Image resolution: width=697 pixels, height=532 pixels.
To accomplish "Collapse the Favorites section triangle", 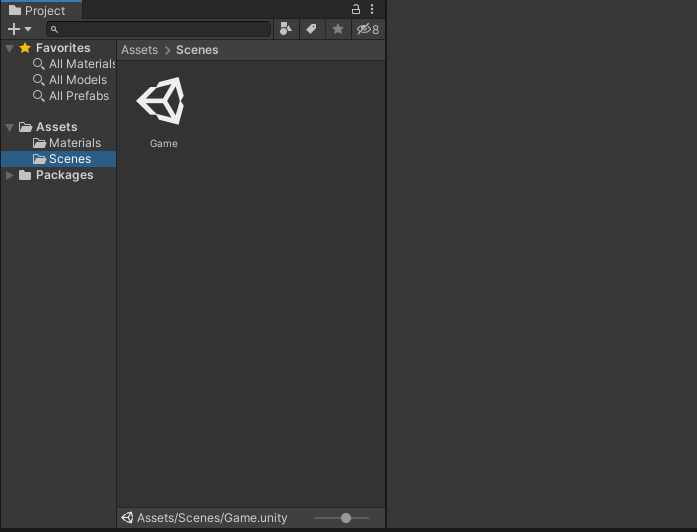I will pyautogui.click(x=9, y=48).
